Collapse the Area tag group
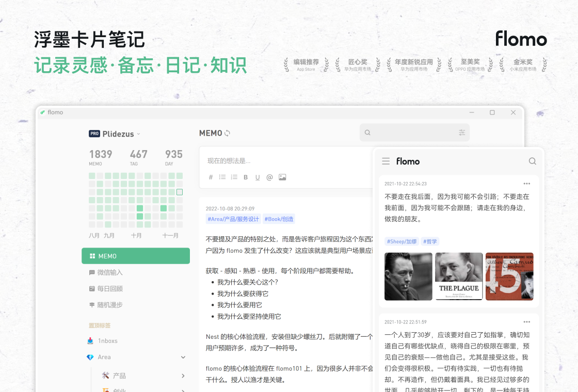The image size is (578, 392). [183, 357]
